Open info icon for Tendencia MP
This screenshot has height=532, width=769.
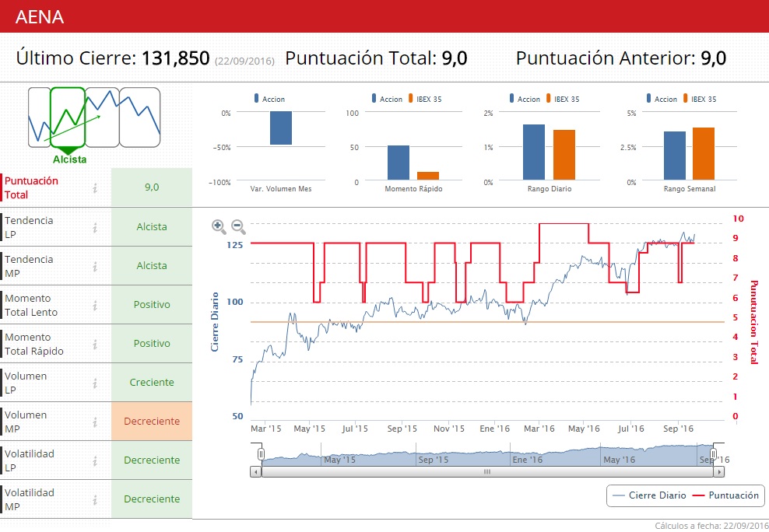point(95,266)
